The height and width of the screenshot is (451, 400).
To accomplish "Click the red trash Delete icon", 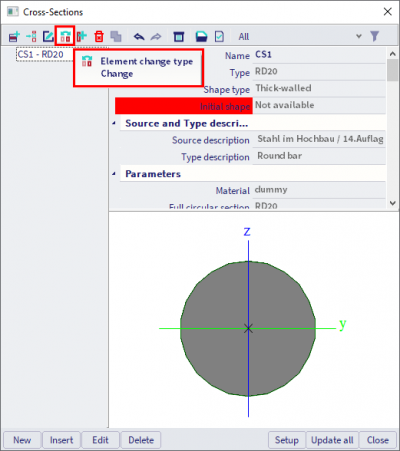I will pyautogui.click(x=99, y=36).
